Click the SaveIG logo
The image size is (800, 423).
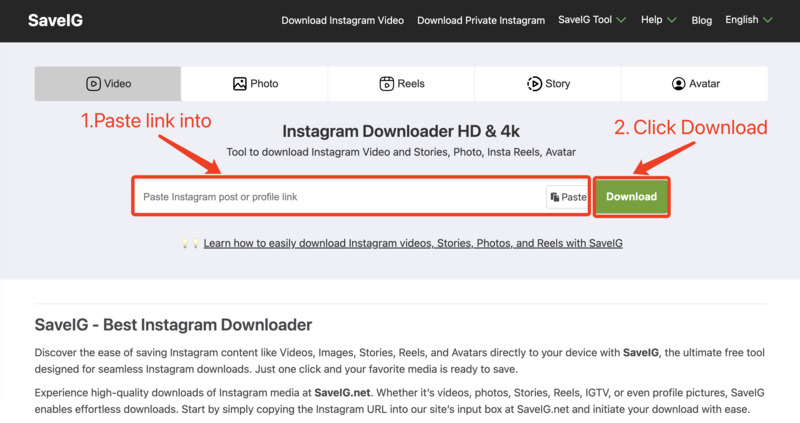tap(55, 20)
